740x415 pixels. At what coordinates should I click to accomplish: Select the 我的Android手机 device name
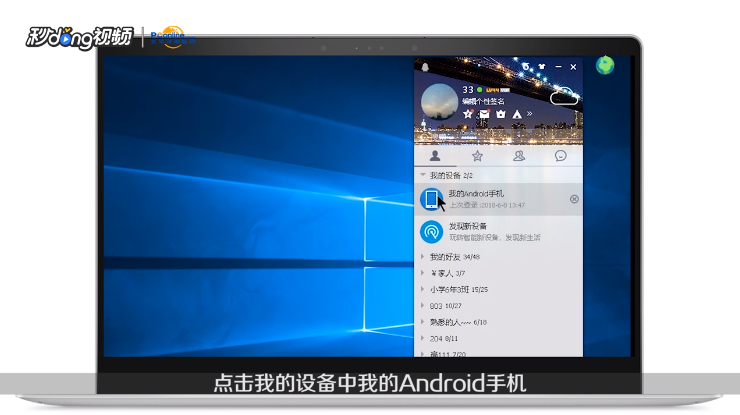[x=476, y=194]
